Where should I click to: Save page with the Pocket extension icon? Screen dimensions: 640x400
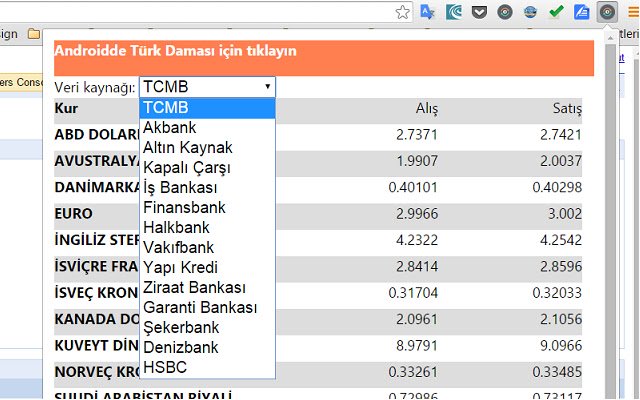[479, 12]
